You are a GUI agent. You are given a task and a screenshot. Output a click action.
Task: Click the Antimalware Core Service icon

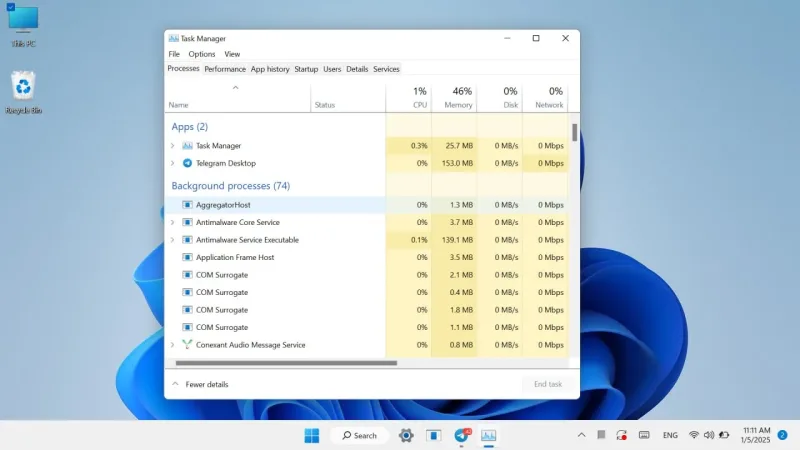(x=187, y=222)
